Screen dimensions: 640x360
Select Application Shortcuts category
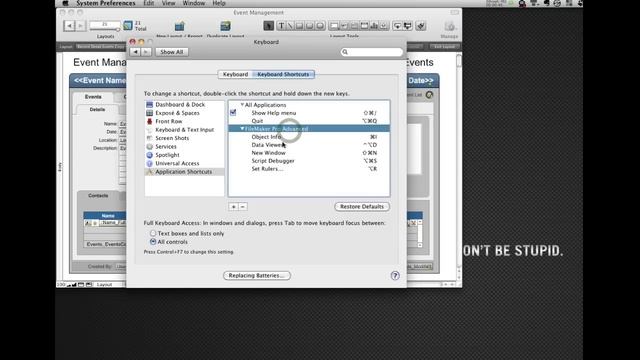point(184,172)
